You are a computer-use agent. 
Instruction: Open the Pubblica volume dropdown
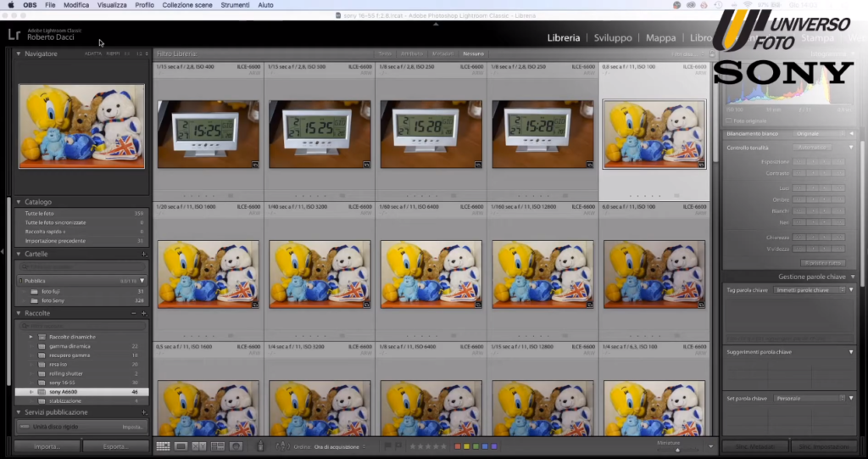142,281
